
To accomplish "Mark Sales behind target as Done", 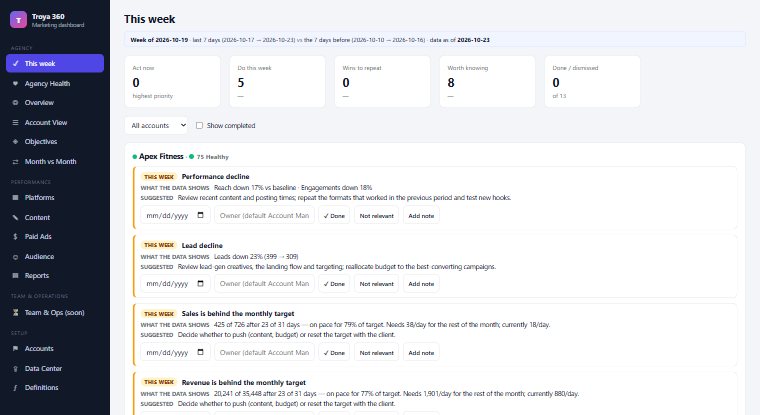I will coord(334,352).
